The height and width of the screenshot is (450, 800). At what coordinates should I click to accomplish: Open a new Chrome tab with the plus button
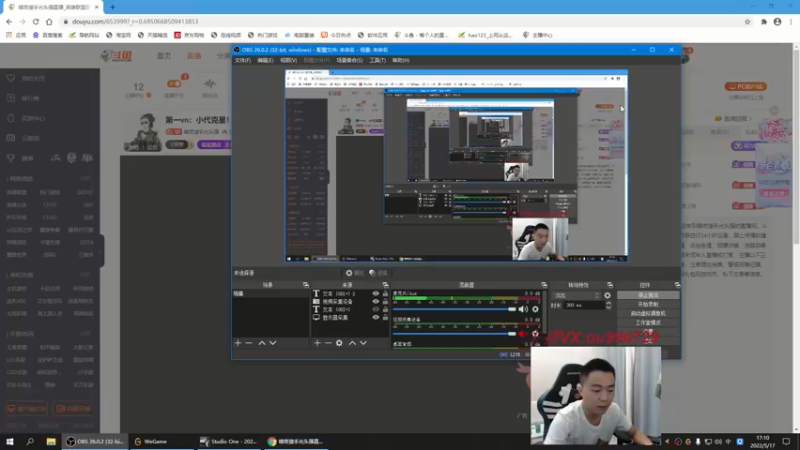[x=112, y=7]
